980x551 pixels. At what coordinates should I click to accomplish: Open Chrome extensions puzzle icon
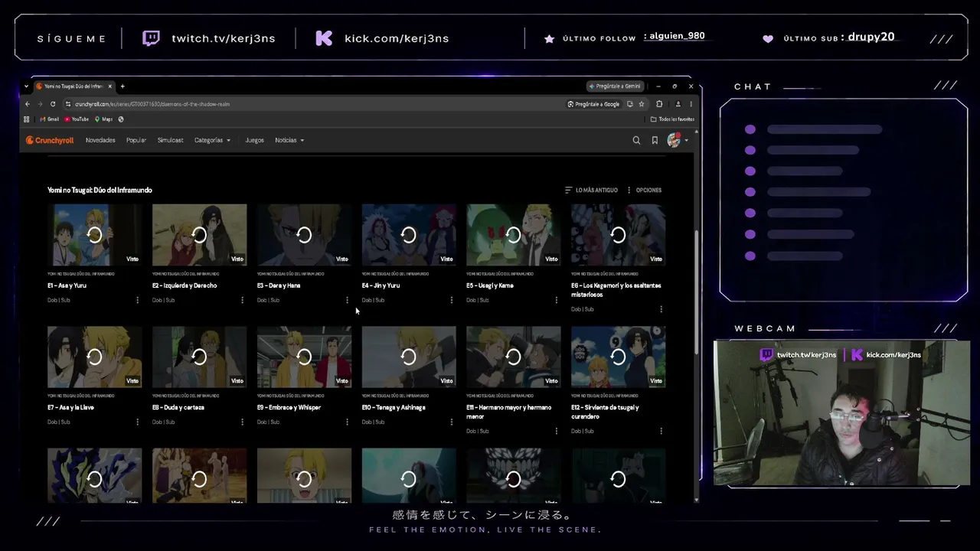click(x=659, y=104)
